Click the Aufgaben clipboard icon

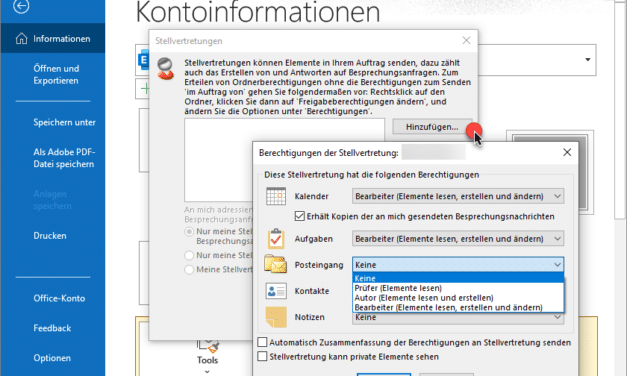point(276,238)
